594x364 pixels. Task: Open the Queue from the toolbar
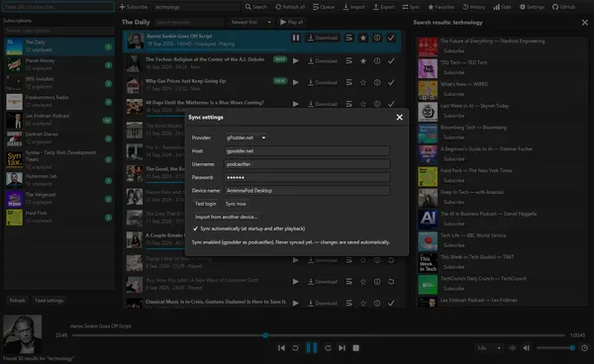pos(324,7)
